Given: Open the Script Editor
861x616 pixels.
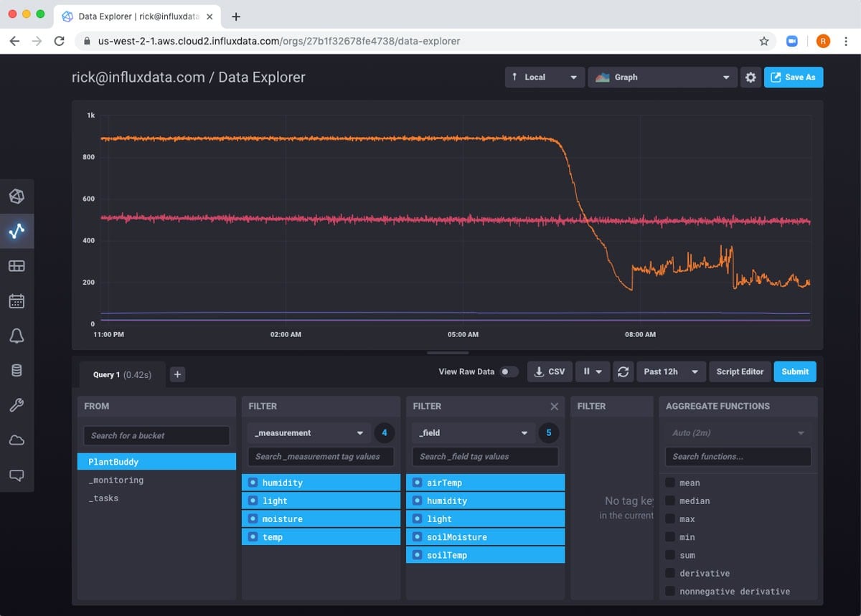Looking at the screenshot, I should 740,371.
